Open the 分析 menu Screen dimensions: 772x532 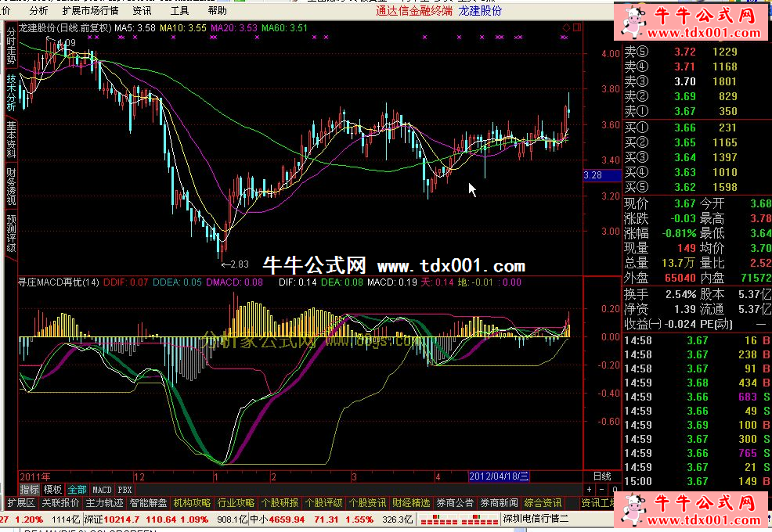(x=38, y=10)
